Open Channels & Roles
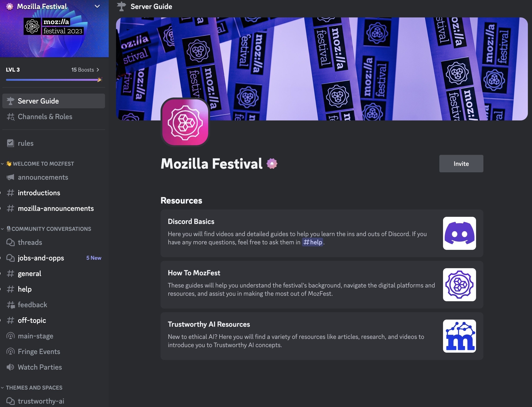 click(x=53, y=117)
